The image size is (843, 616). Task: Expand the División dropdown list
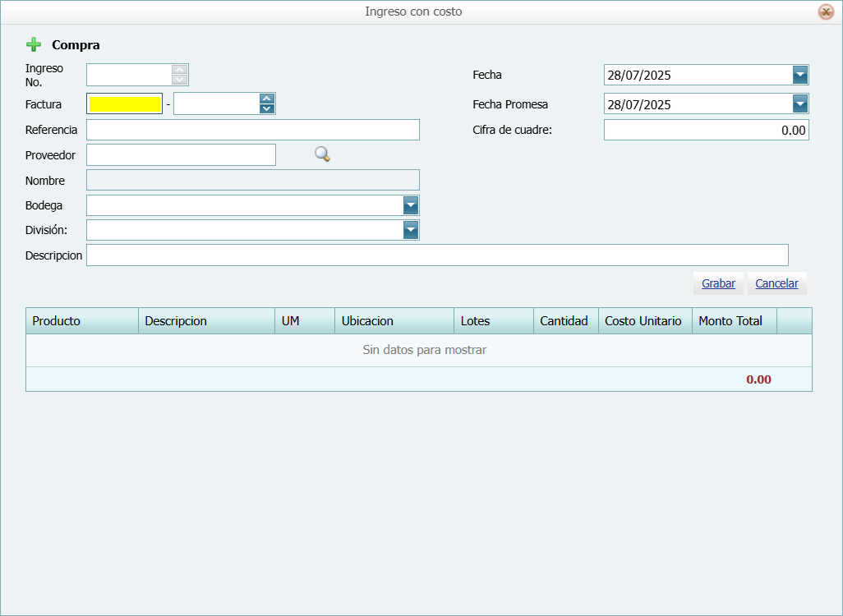pos(411,230)
